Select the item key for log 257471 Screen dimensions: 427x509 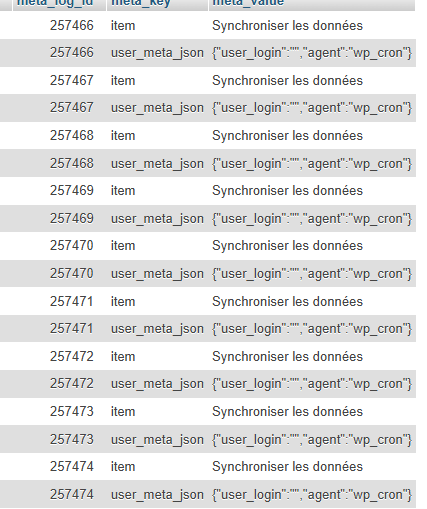click(x=123, y=302)
